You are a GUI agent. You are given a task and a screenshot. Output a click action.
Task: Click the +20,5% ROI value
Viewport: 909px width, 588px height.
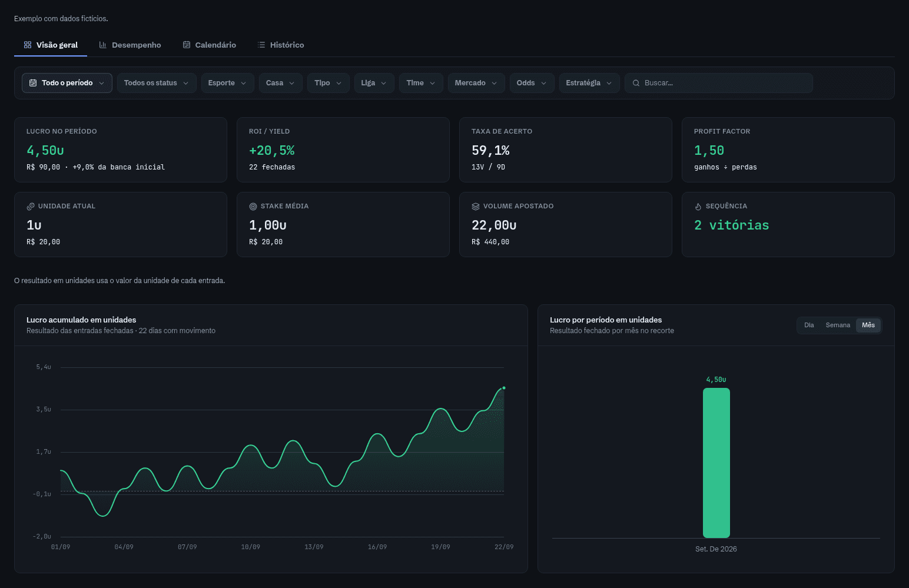(272, 151)
